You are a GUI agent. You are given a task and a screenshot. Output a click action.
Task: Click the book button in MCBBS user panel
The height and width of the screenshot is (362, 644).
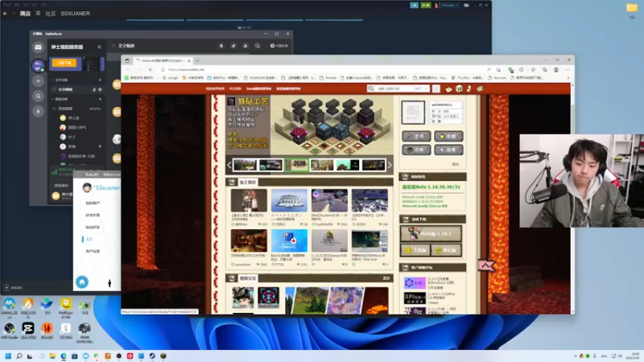tap(416, 150)
